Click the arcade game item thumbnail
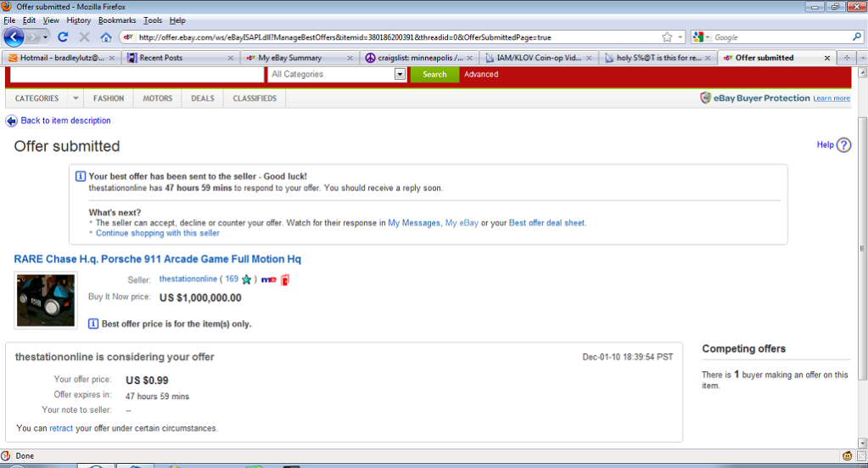Screen dimensions: 868x468 tap(46, 300)
